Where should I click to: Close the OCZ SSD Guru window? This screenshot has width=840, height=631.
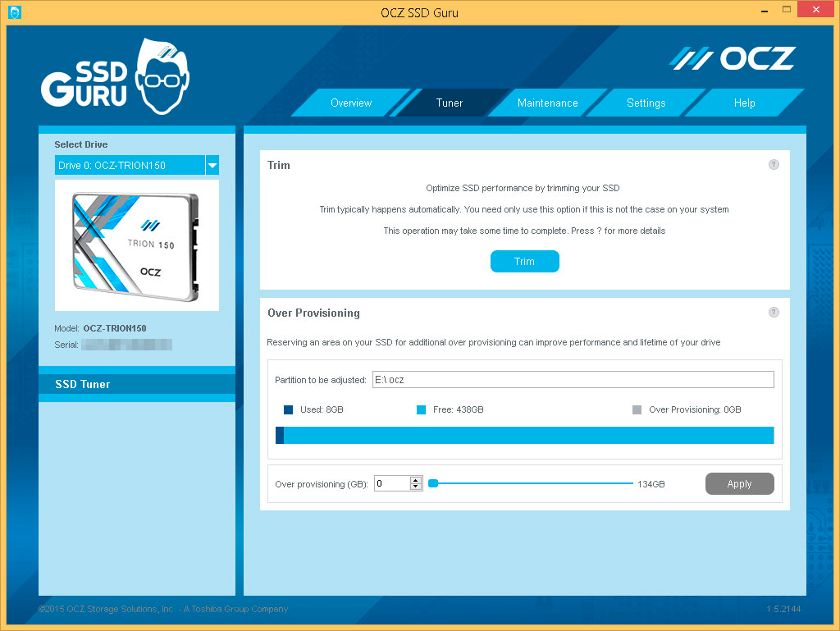coord(816,10)
